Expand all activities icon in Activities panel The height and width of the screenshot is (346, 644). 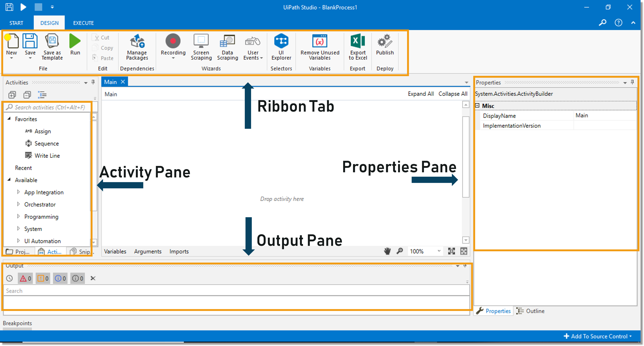pos(12,95)
